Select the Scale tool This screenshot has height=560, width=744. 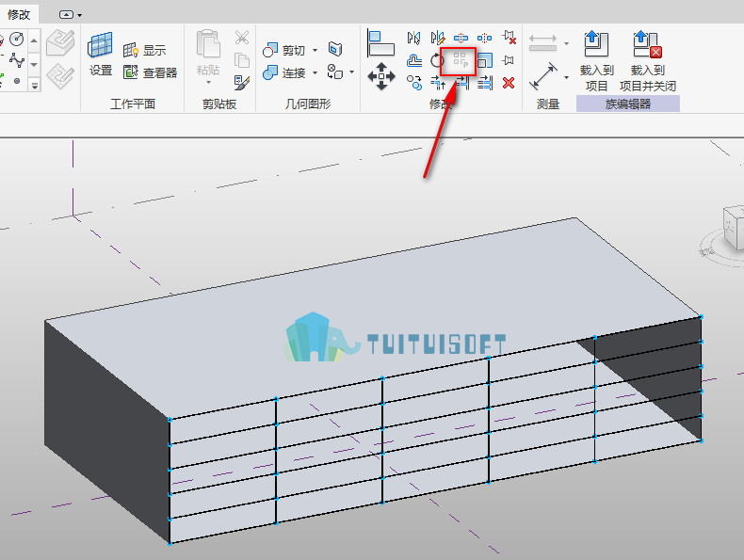point(485,60)
